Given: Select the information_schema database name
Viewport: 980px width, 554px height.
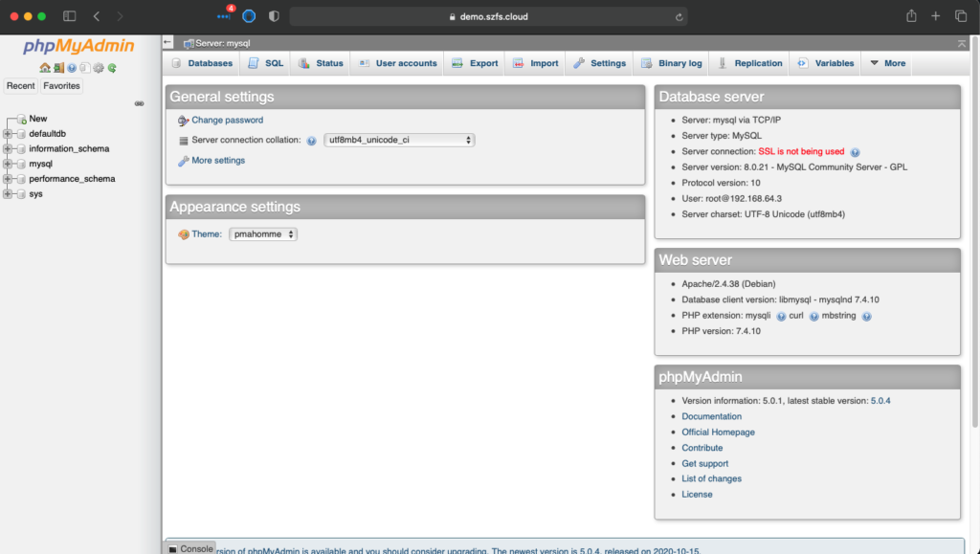Looking at the screenshot, I should coord(69,148).
